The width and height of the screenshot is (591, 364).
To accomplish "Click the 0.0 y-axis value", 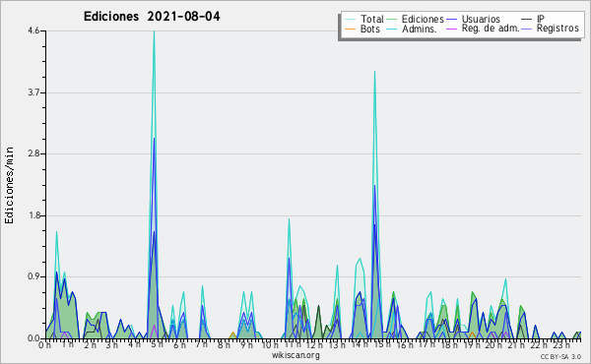I will (x=33, y=338).
